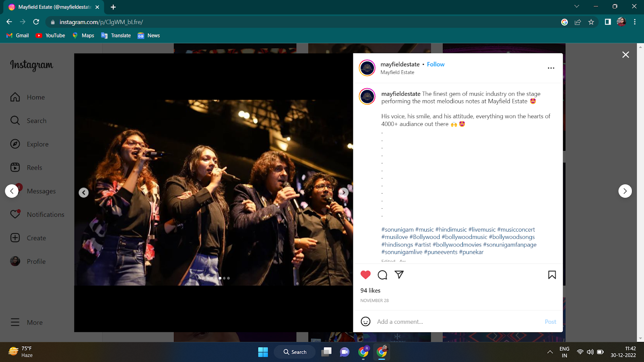Go to the previous post with the left arrow
Viewport: 644px width, 362px height.
tap(12, 191)
